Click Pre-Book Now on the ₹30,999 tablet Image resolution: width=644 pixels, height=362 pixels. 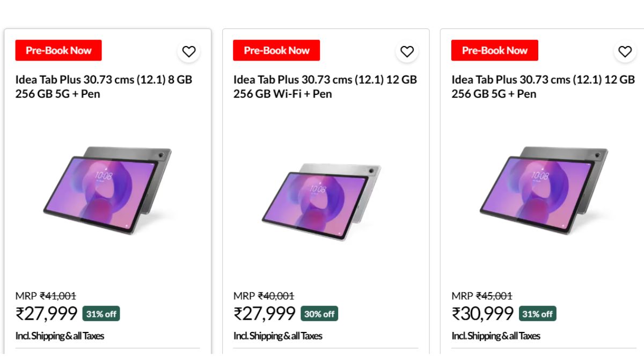[x=494, y=50]
